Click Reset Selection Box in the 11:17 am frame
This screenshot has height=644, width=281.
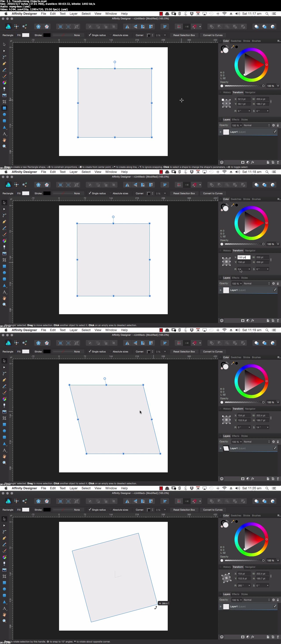click(x=184, y=35)
